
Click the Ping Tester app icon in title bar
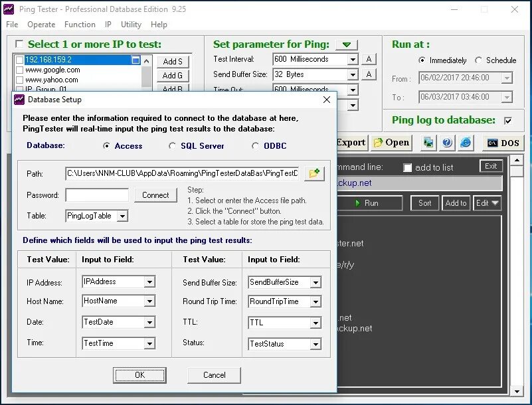[9, 9]
